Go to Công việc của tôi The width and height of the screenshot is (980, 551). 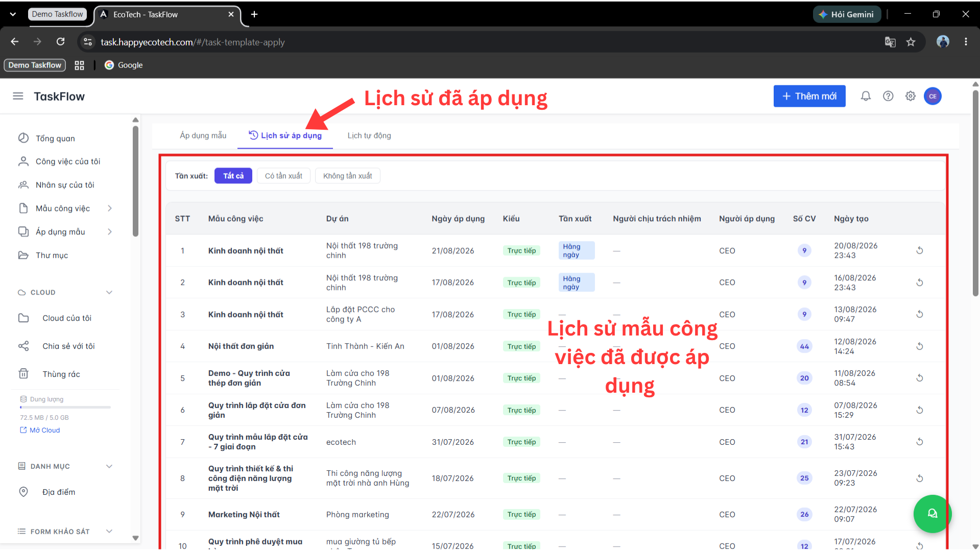67,161
